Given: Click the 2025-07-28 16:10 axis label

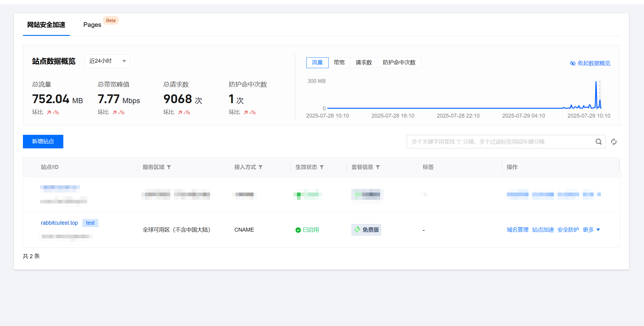Looking at the screenshot, I should coord(393,116).
